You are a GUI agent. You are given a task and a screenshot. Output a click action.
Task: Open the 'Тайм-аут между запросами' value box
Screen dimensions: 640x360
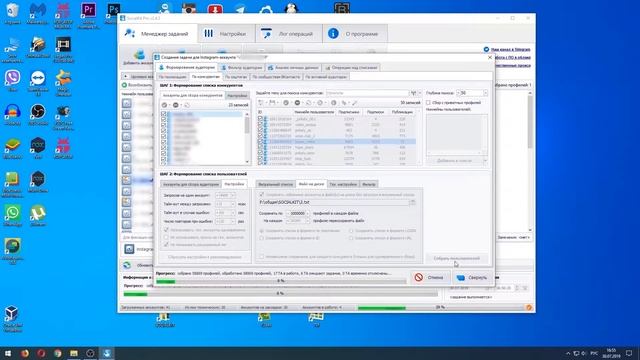(x=225, y=204)
